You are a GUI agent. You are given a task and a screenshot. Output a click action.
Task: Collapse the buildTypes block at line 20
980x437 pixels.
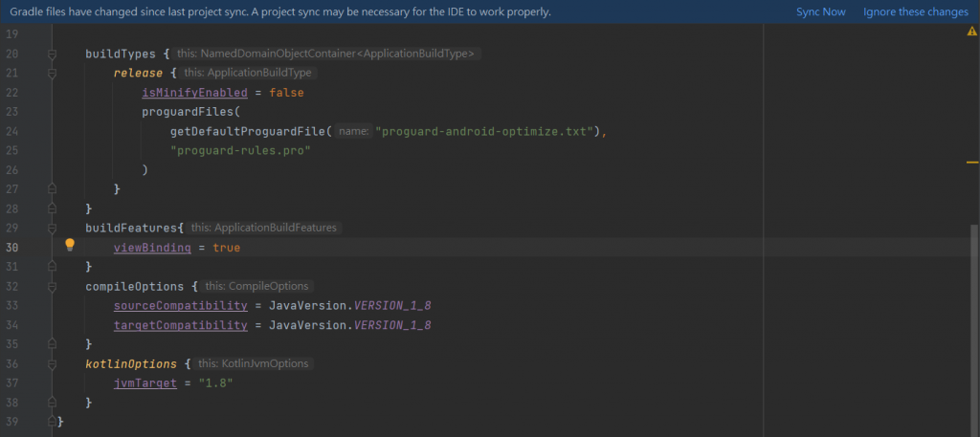52,55
